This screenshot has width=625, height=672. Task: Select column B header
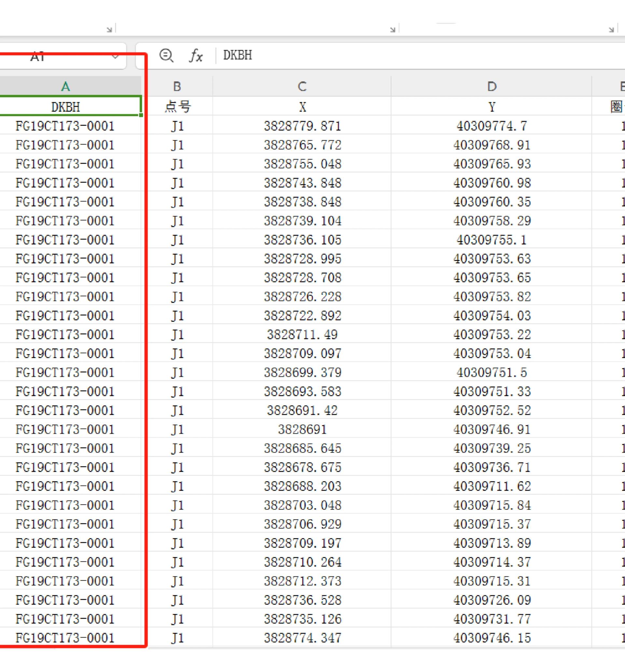[x=177, y=87]
